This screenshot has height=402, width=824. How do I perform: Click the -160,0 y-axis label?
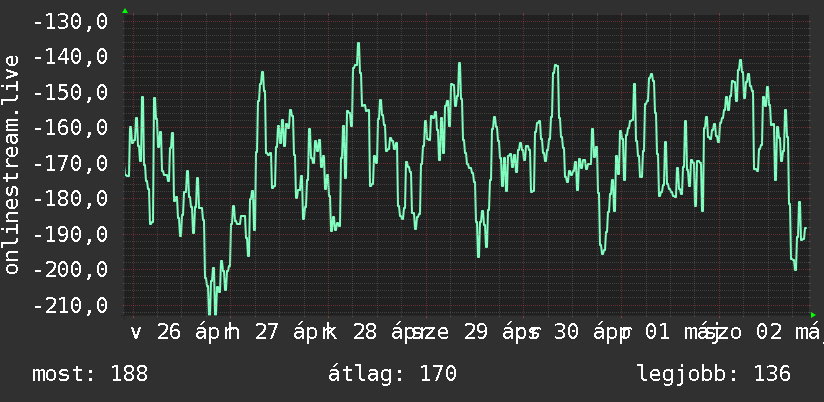click(70, 128)
